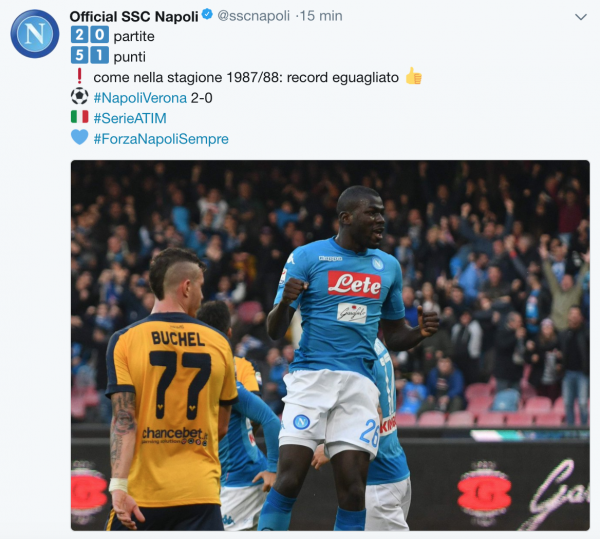Click the keycap 2 emoji before partite
Viewport: 600px width, 539px height.
80,35
